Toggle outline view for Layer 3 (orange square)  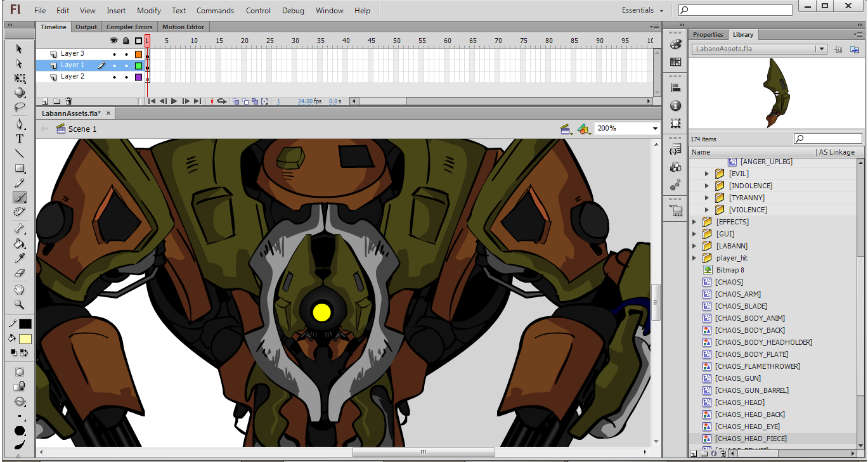[138, 55]
